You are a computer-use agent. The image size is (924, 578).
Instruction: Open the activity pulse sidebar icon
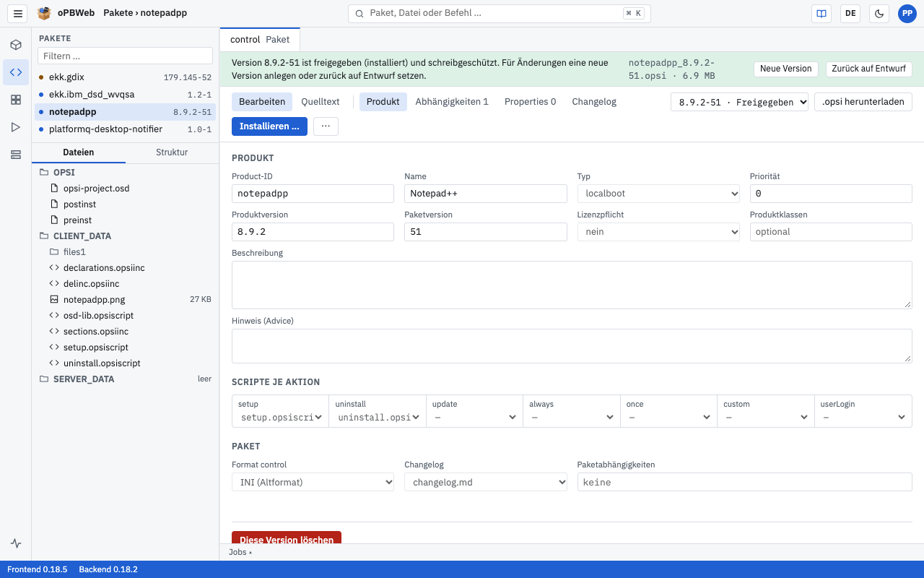(x=16, y=543)
